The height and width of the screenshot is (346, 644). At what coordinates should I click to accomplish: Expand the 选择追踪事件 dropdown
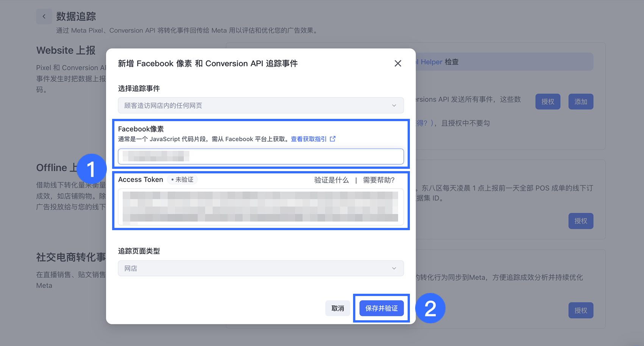[x=261, y=105]
